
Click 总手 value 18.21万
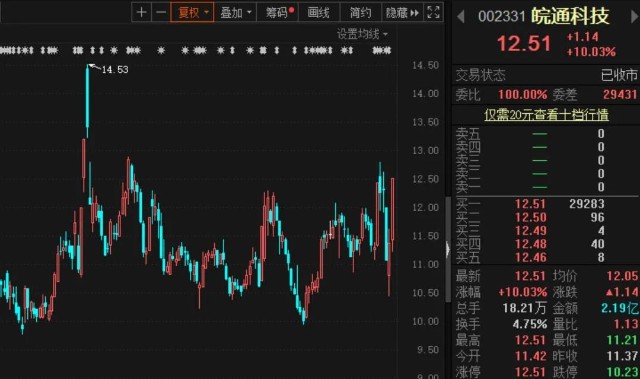pyautogui.click(x=524, y=308)
